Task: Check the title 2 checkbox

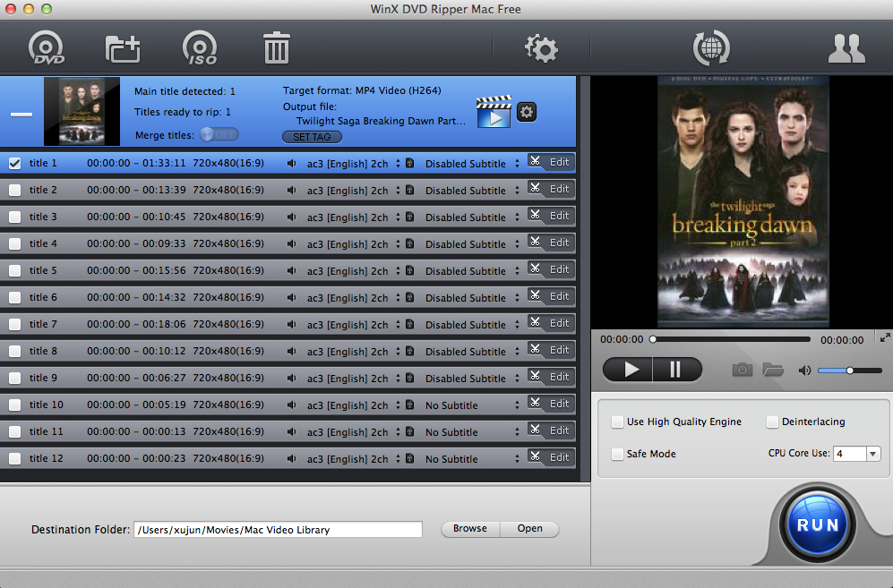Action: [x=14, y=190]
